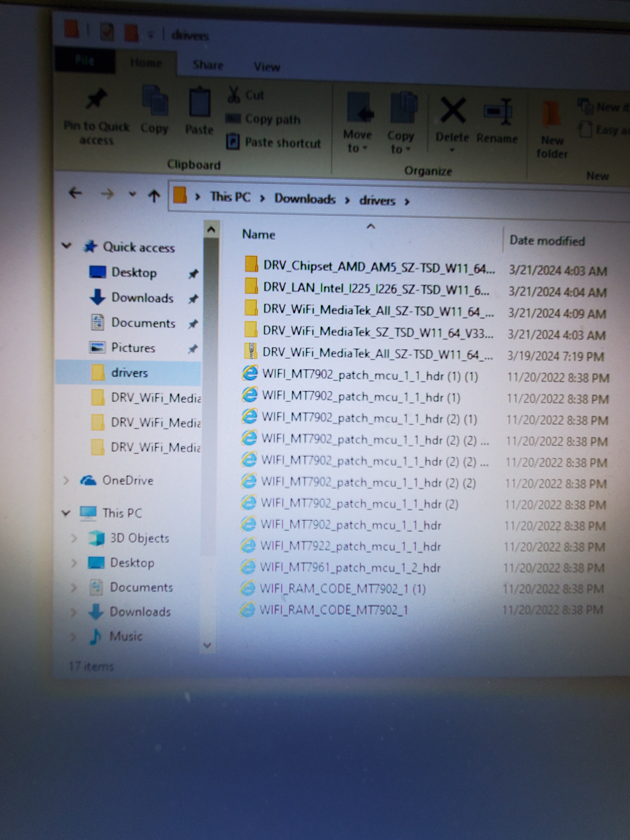
Task: Collapse the Quick access section
Action: 67,246
